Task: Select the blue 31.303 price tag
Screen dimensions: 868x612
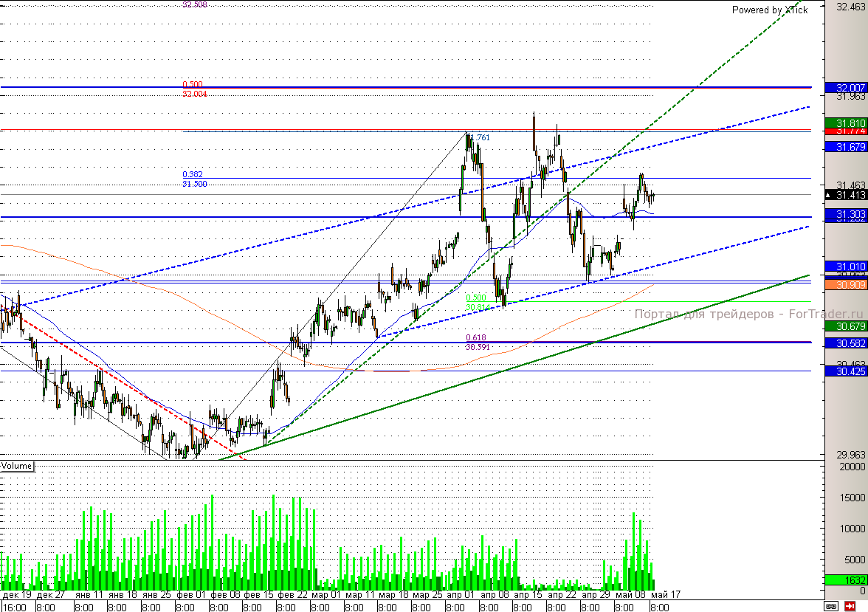Action: click(845, 214)
